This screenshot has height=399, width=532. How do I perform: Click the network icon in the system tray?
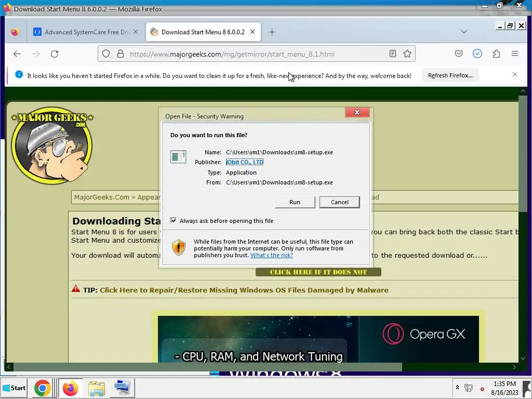click(x=469, y=388)
